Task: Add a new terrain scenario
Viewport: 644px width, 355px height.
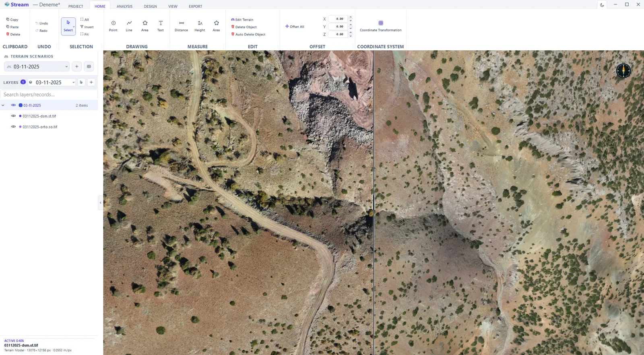Action: pos(77,66)
